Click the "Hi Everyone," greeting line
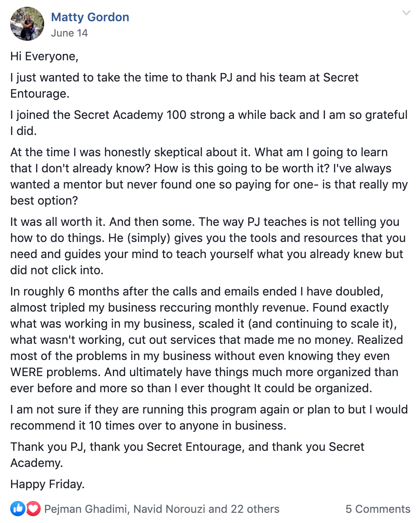The height and width of the screenshot is (523, 420). 45,56
